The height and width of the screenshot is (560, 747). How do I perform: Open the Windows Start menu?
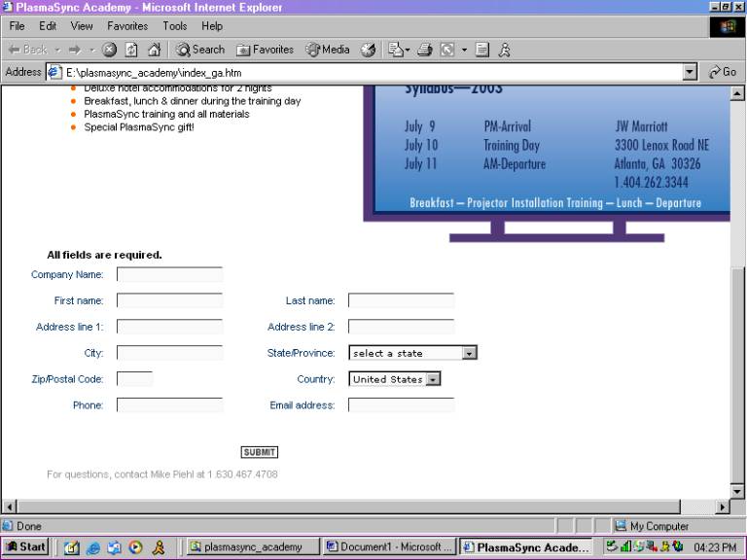click(26, 546)
